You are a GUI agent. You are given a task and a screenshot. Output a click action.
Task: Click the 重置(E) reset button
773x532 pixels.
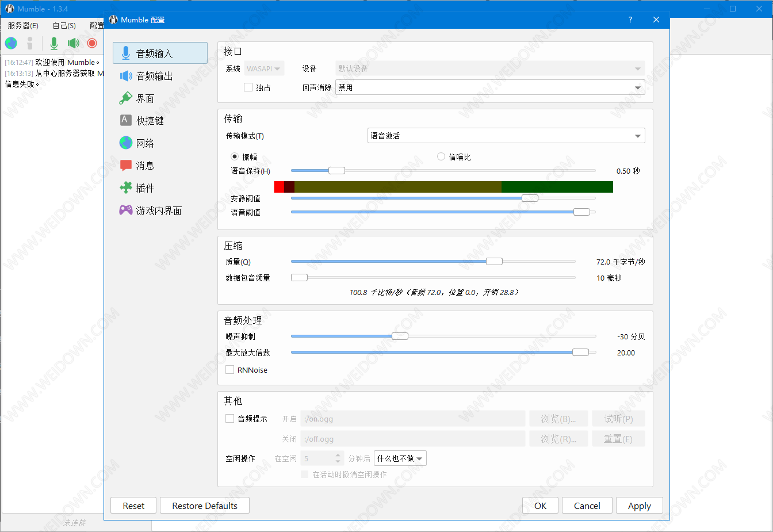tap(618, 439)
